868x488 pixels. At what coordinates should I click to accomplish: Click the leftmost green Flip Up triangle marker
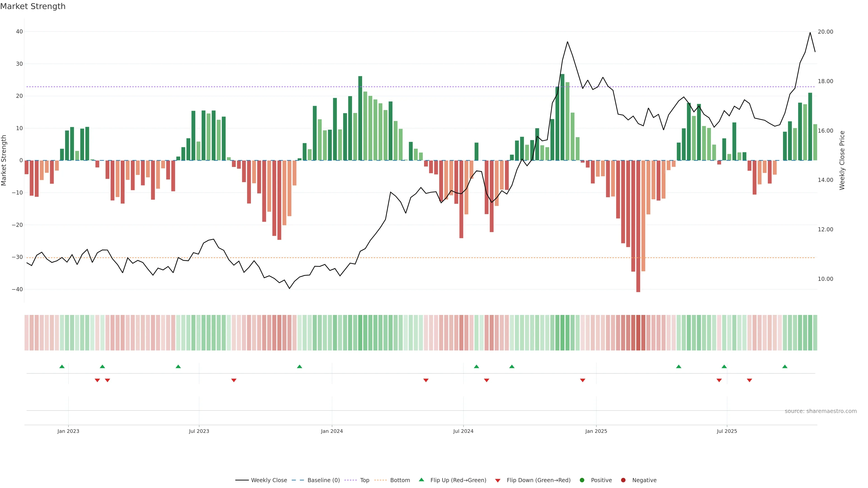tap(62, 366)
